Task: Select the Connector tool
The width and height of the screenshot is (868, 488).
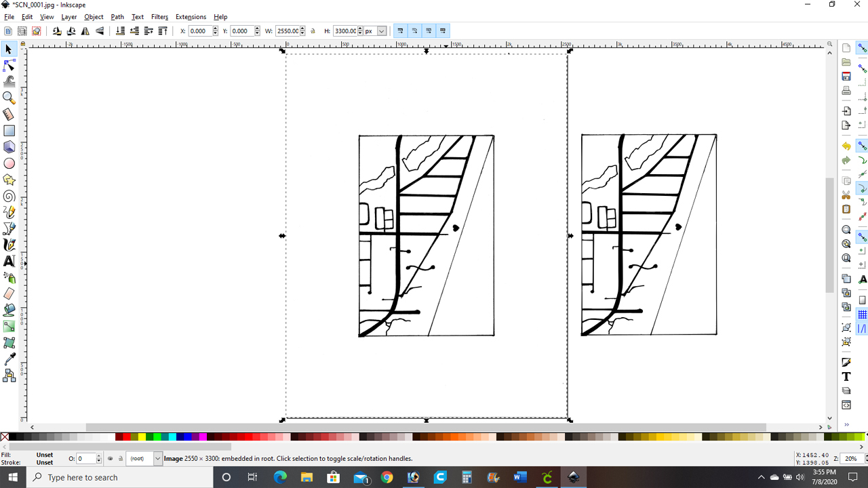Action: tap(9, 375)
